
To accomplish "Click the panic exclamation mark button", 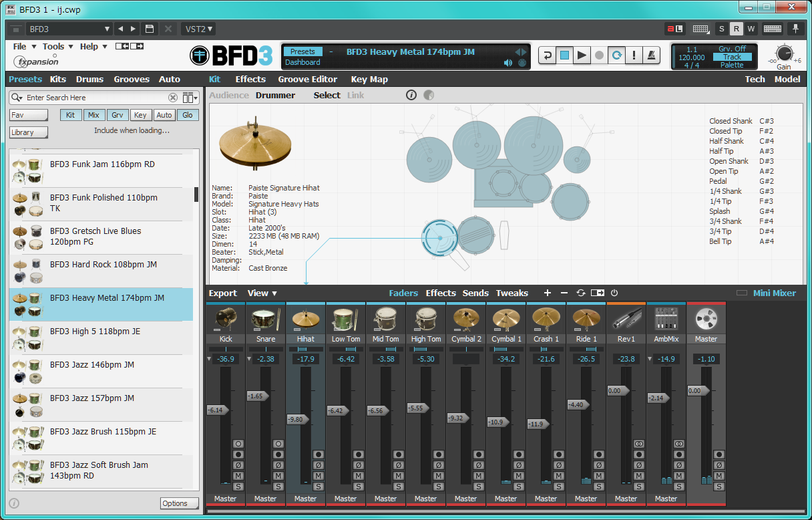I will [634, 55].
